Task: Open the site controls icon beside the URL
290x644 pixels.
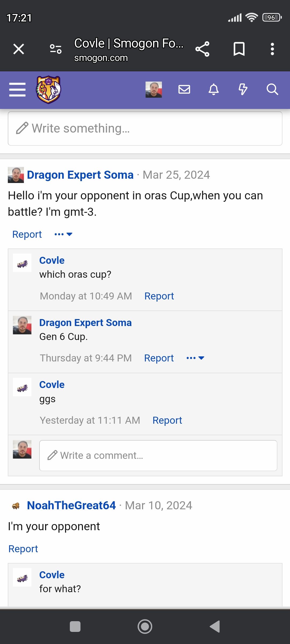Action: click(55, 49)
